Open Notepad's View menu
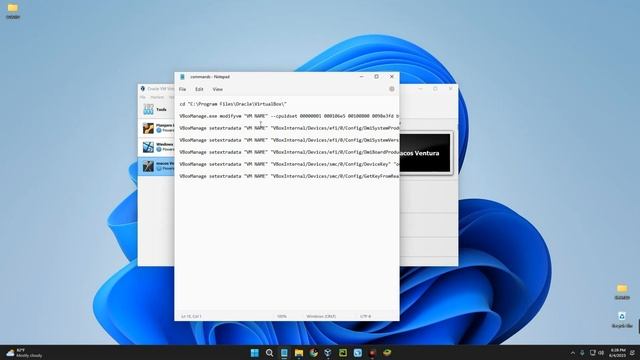Image resolution: width=640 pixels, height=360 pixels. tap(218, 89)
